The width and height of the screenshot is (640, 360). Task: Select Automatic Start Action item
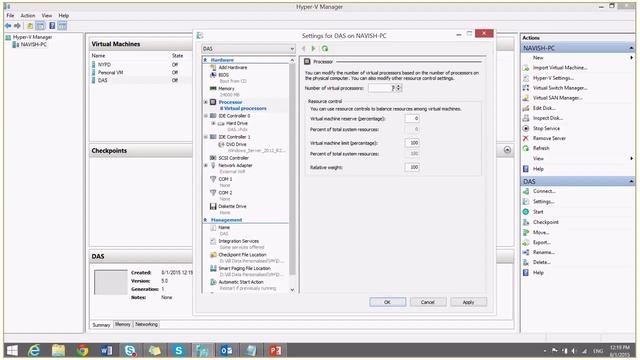(241, 282)
